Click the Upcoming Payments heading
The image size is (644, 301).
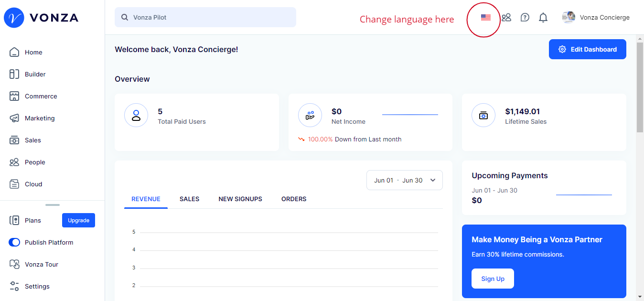coord(510,175)
